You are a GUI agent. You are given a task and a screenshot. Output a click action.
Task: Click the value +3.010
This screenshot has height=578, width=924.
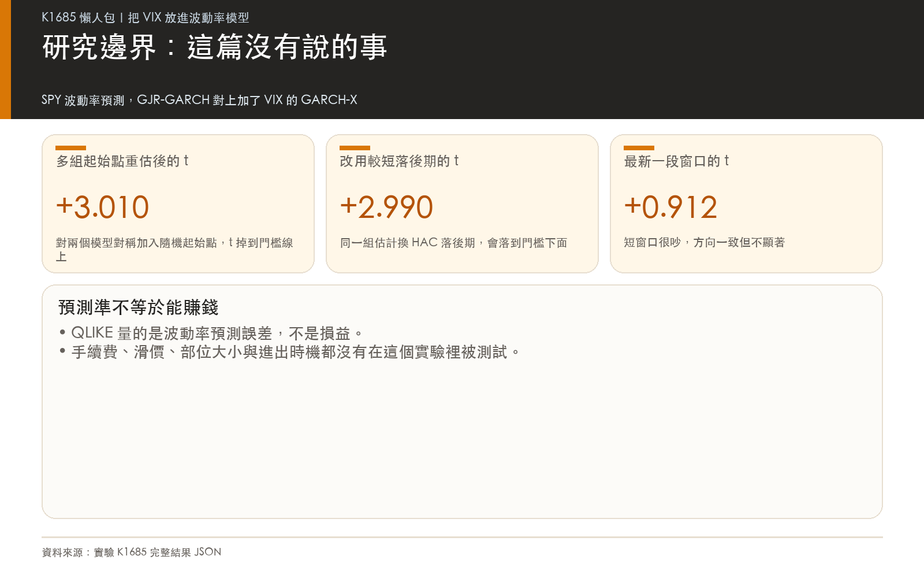102,207
